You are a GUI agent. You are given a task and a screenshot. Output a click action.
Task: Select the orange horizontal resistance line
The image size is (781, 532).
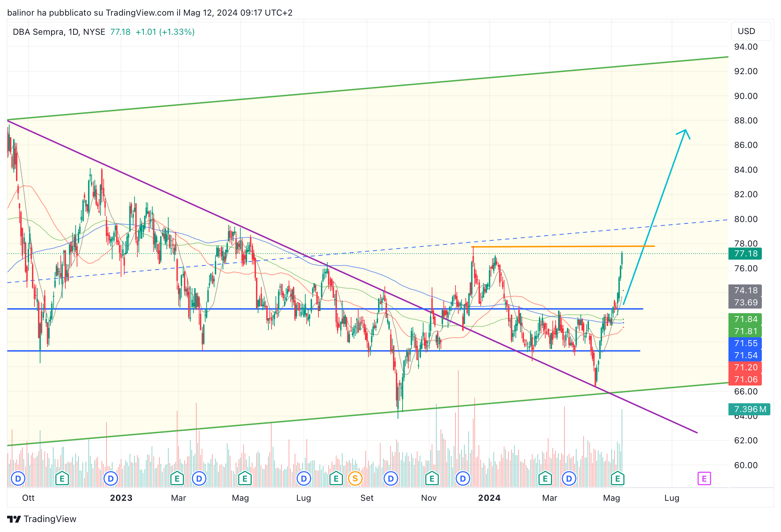click(x=563, y=246)
